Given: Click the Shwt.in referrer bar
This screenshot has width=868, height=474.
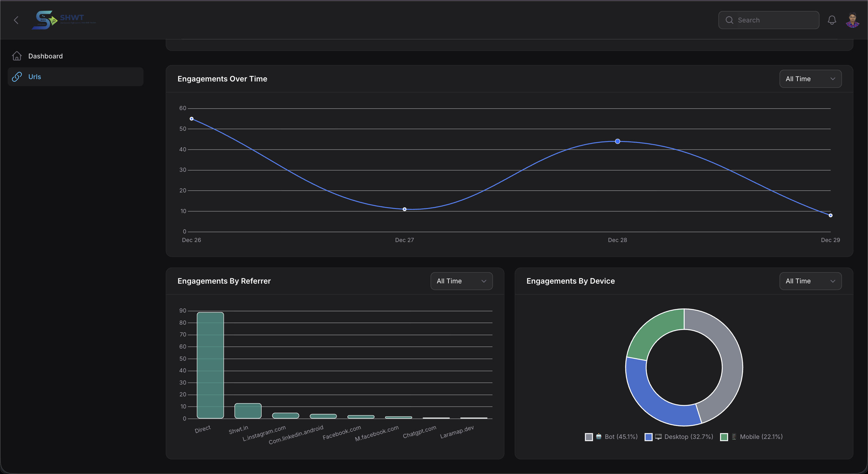Looking at the screenshot, I should pos(248,411).
